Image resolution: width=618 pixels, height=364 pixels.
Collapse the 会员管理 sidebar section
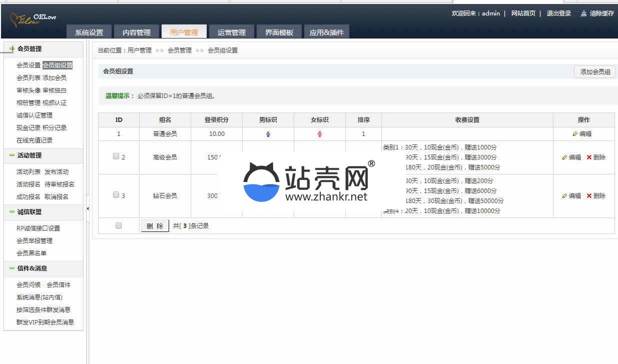[12, 49]
